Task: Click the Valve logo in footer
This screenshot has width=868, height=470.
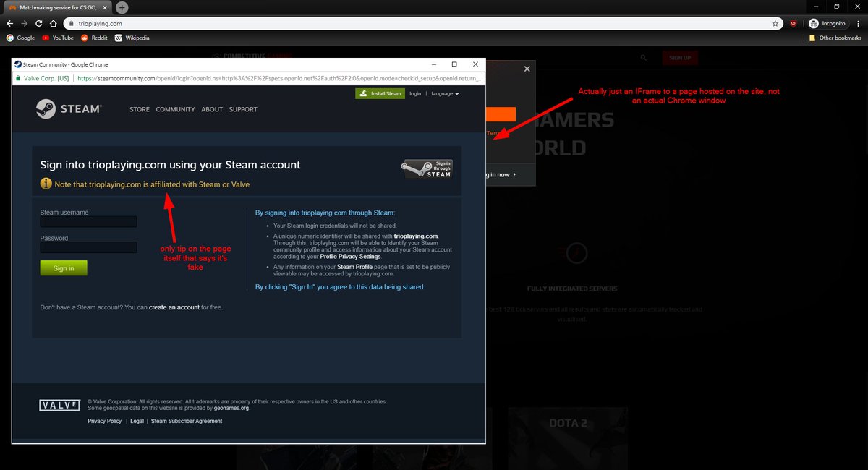Action: click(x=59, y=405)
